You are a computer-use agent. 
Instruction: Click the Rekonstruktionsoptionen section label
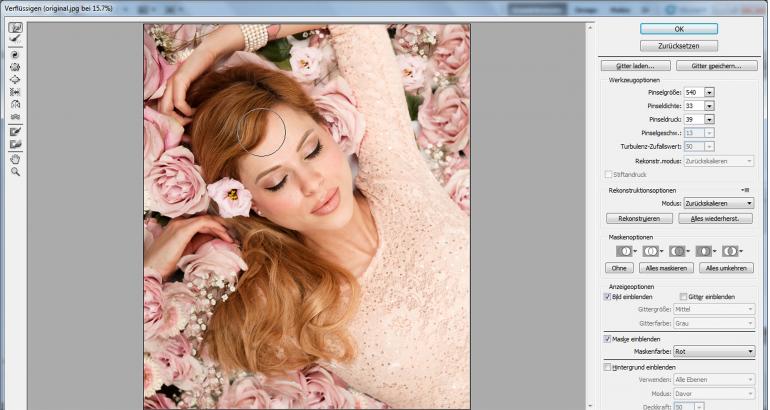pos(642,190)
